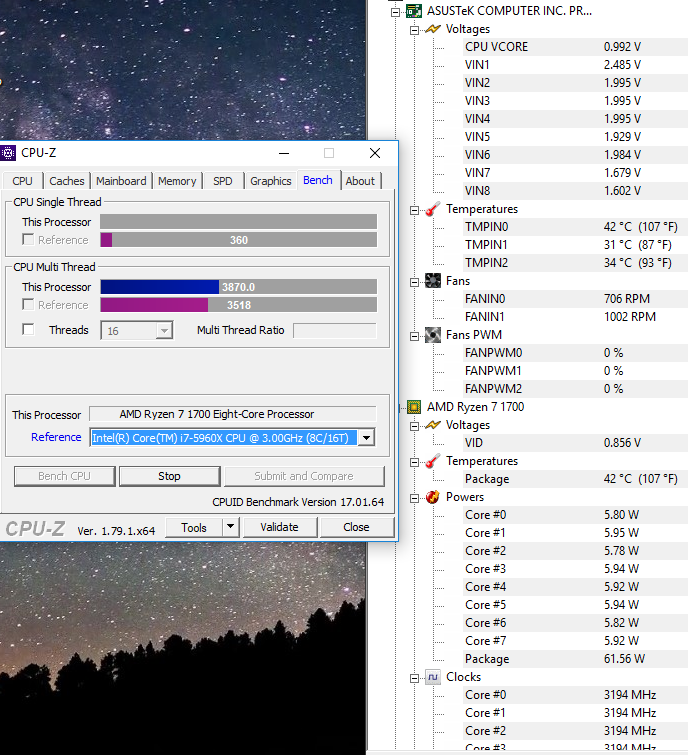688x755 pixels.
Task: Collapse the ASUSTeK COMPUTER node
Action: (395, 12)
